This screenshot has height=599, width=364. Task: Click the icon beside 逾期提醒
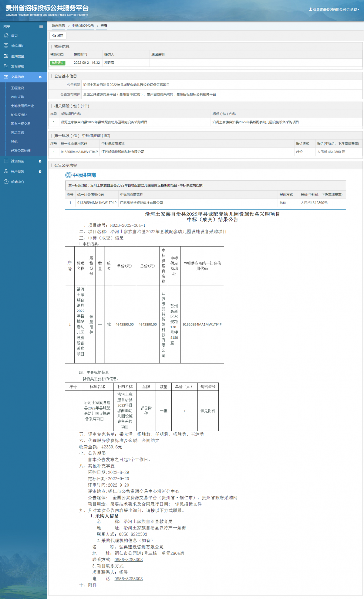coord(6,56)
